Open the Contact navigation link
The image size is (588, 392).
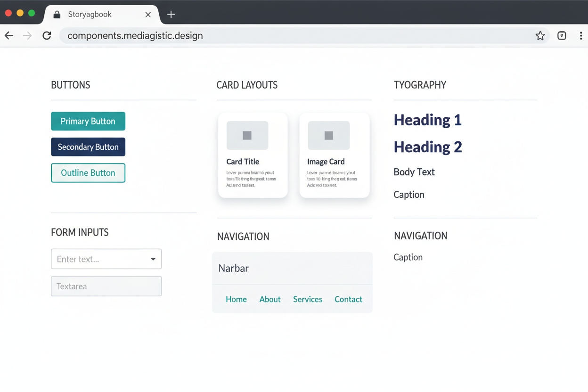pos(348,299)
